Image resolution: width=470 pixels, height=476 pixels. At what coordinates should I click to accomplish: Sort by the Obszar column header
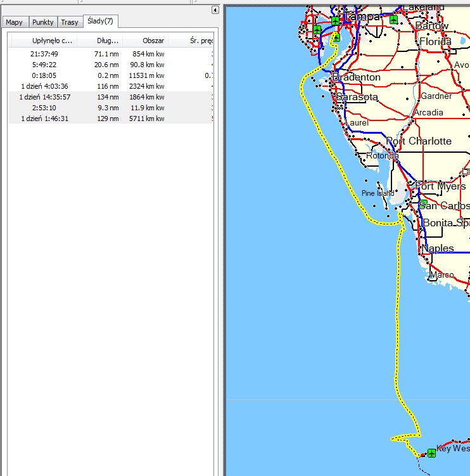[153, 41]
